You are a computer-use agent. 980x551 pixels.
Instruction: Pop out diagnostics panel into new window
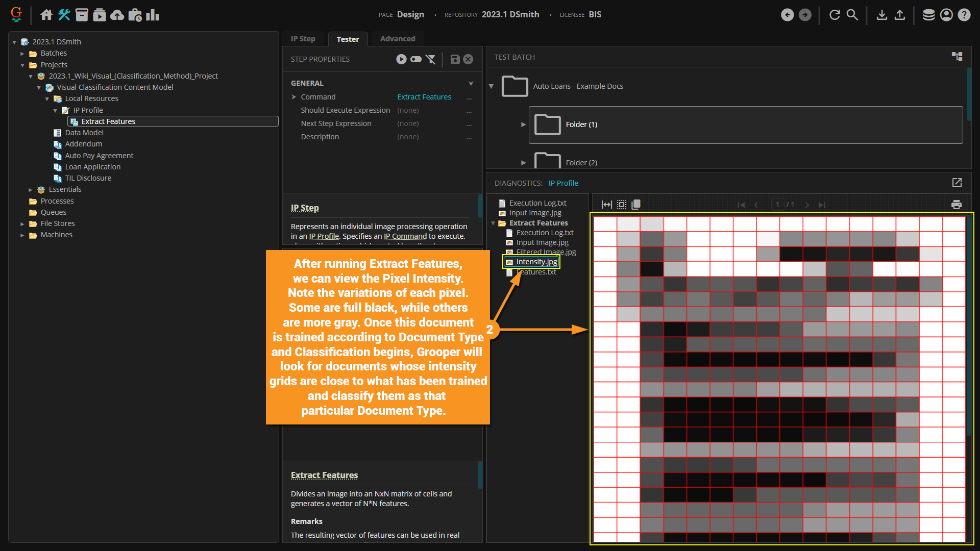[957, 183]
